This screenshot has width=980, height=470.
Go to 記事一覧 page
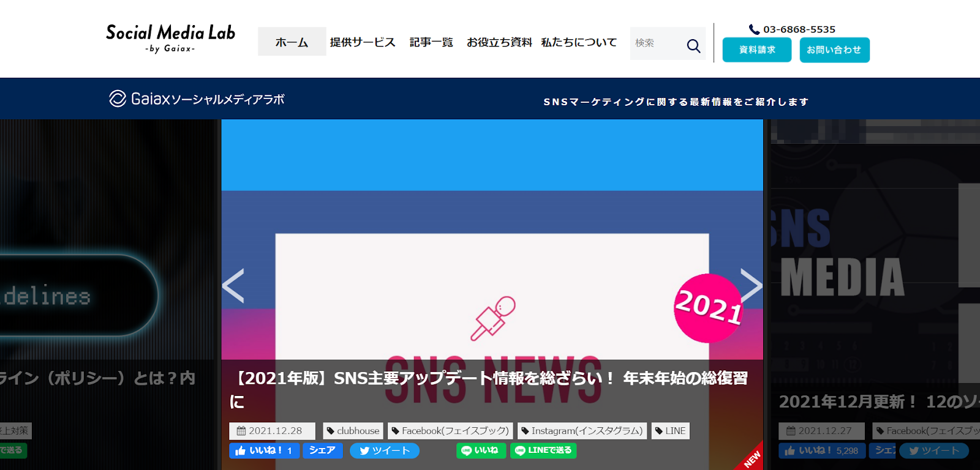point(431,42)
